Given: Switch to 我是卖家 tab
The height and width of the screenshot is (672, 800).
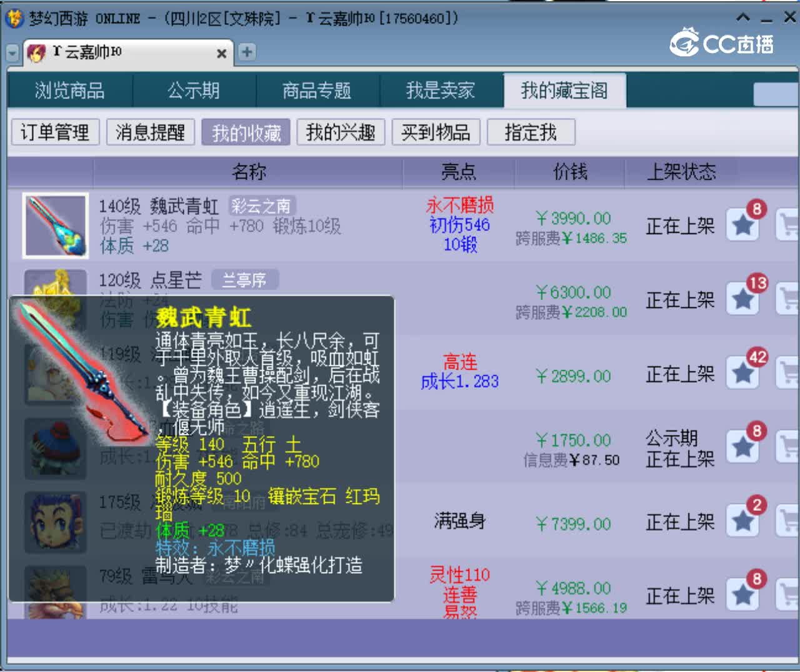Looking at the screenshot, I should coord(441,91).
